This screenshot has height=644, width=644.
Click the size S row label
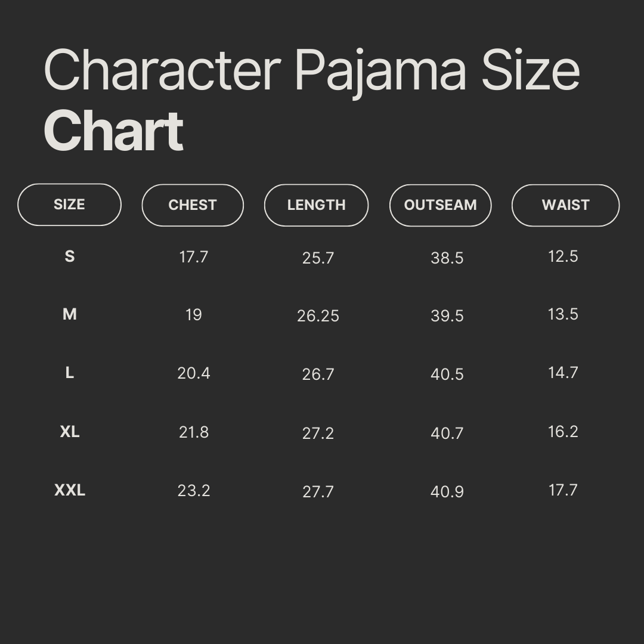click(x=70, y=256)
